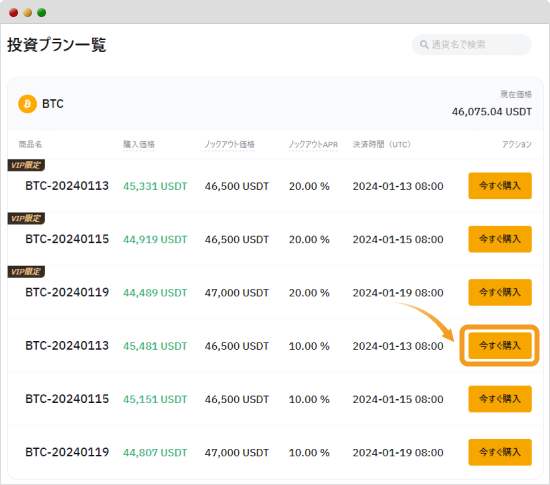Screen dimensions: 550x485
Task: Click the purchase price 45,151 USDT
Action: coord(155,399)
